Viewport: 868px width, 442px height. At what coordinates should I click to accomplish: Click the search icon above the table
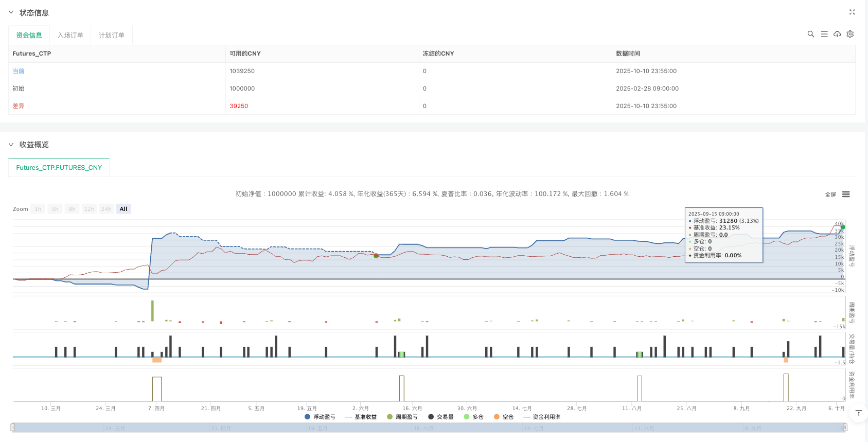pyautogui.click(x=810, y=34)
